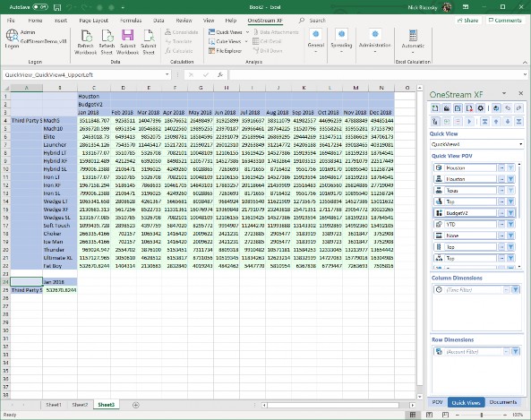Image resolution: width=531 pixels, height=420 pixels.
Task: Toggle the Time Filter funnel icon
Action: (x=515, y=289)
